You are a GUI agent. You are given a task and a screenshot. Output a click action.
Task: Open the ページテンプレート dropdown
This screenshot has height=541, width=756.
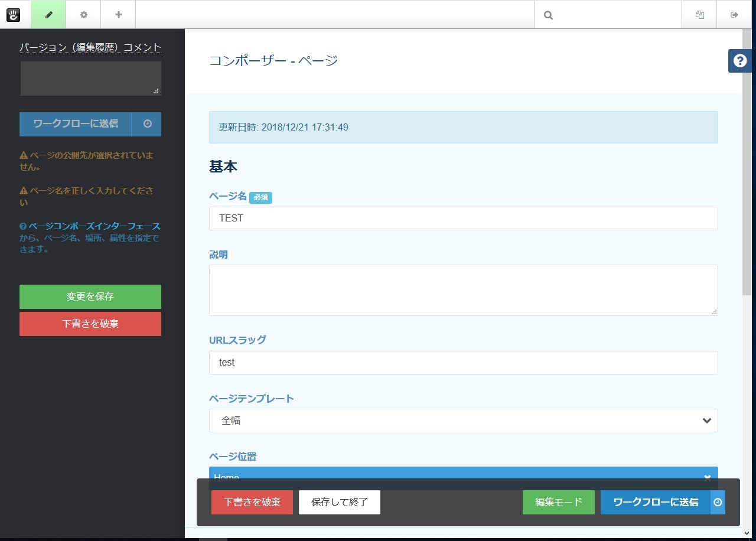click(464, 421)
